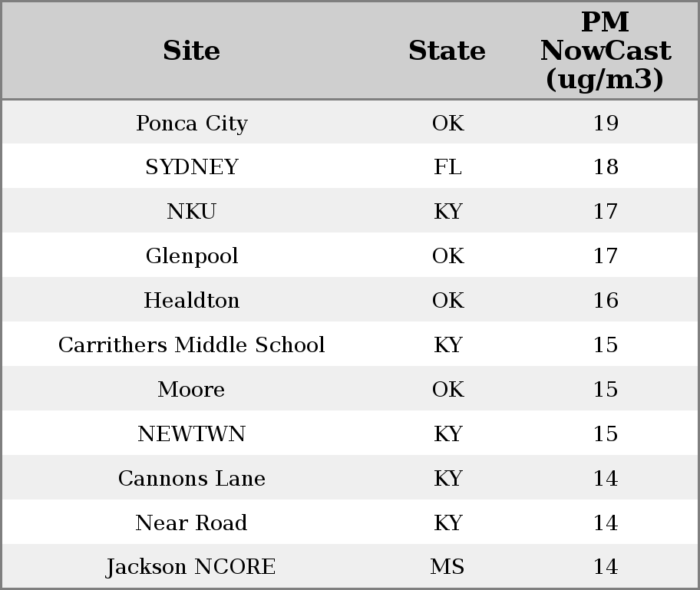700x590 pixels.
Task: Click the FL state cell
Action: pos(447,167)
